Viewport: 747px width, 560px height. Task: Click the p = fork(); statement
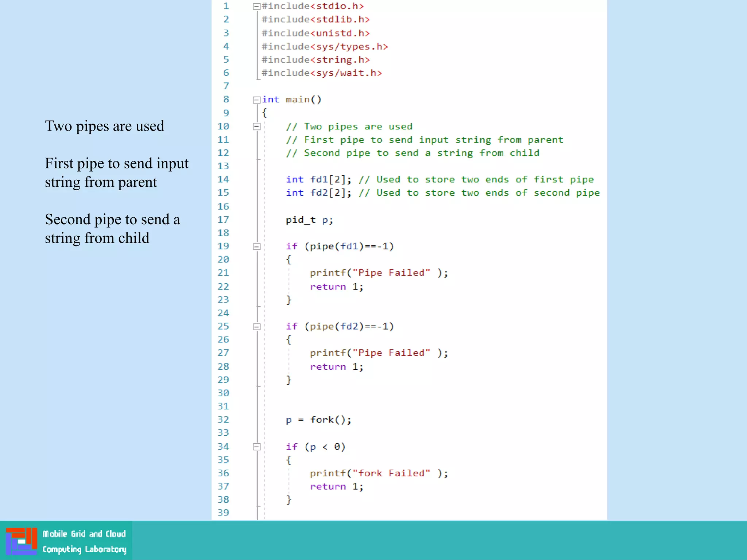coord(318,420)
